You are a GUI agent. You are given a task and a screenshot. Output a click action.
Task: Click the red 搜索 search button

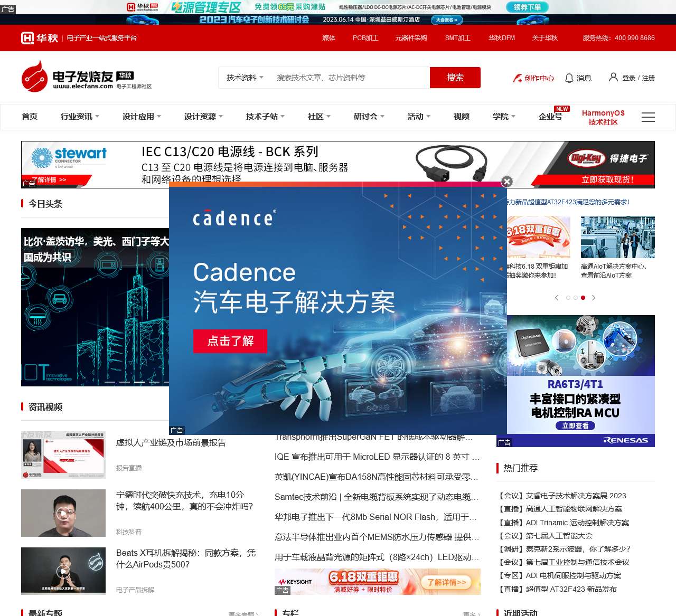[455, 78]
